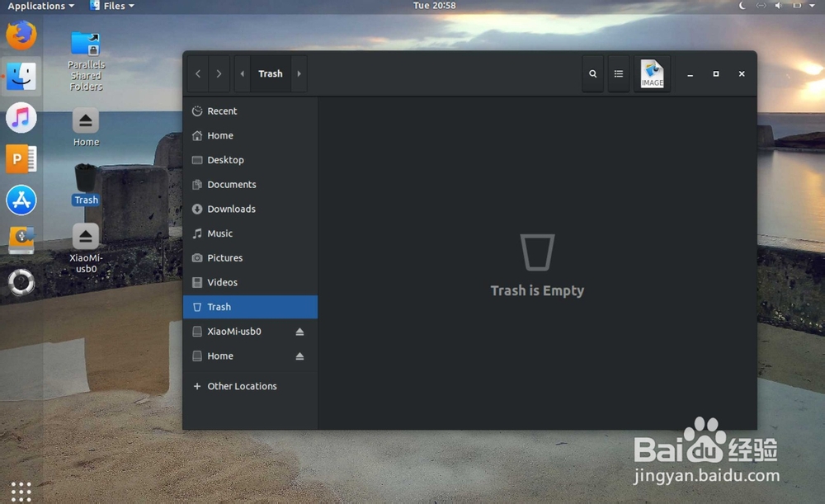Click the search icon in Files toolbar
825x504 pixels.
point(592,73)
